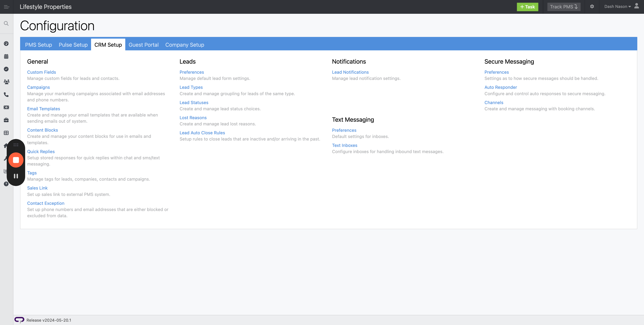Switch to the Company Setup tab

[184, 45]
